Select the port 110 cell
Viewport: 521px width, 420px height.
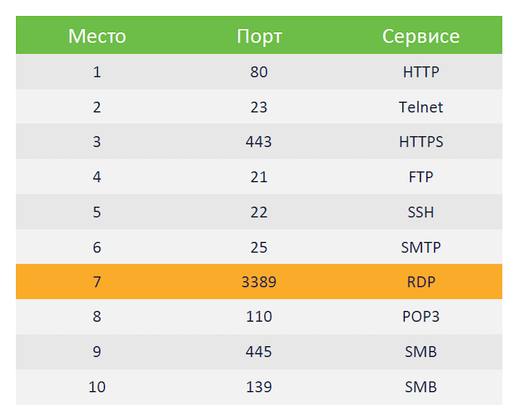259,317
